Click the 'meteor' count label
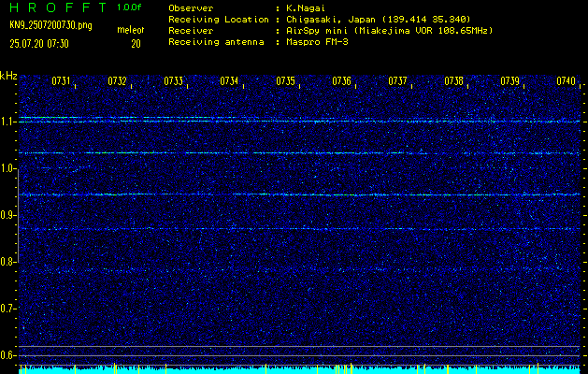 [131, 30]
